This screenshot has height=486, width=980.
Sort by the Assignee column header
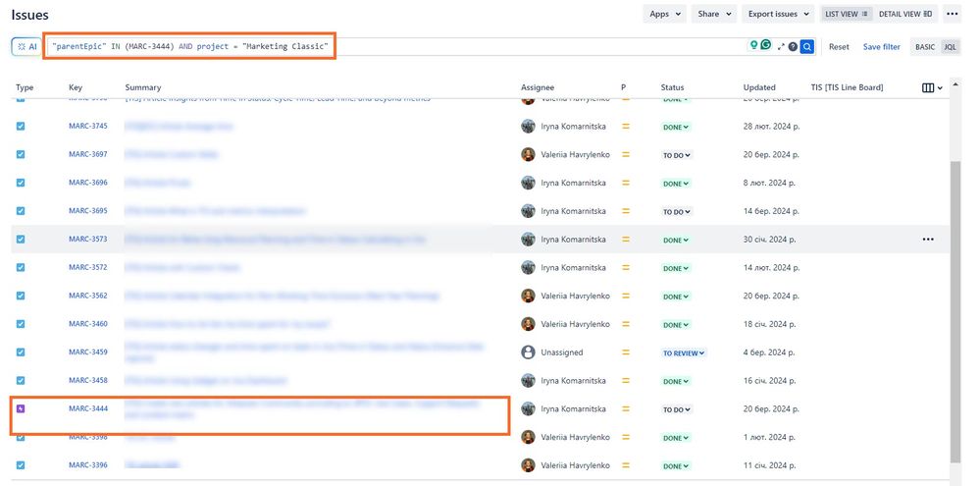coord(538,87)
